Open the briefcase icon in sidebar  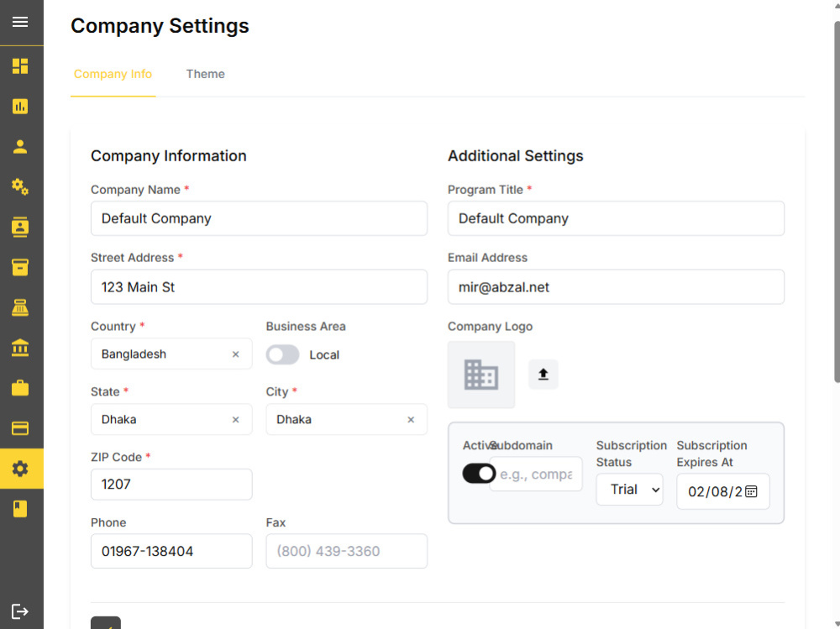pyautogui.click(x=20, y=388)
